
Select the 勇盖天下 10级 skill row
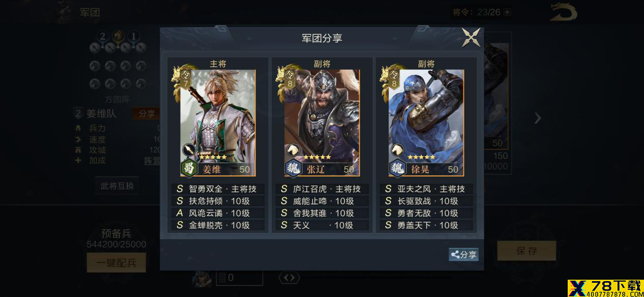426,225
